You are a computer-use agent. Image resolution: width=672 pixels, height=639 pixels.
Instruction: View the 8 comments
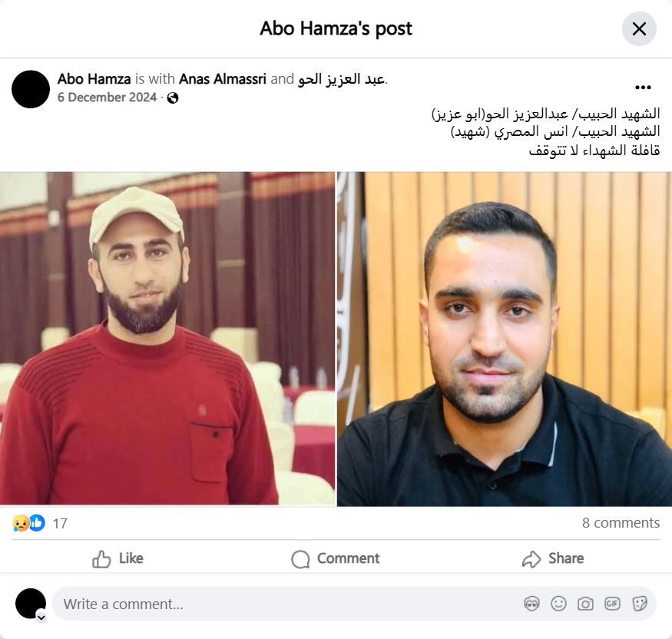[621, 522]
